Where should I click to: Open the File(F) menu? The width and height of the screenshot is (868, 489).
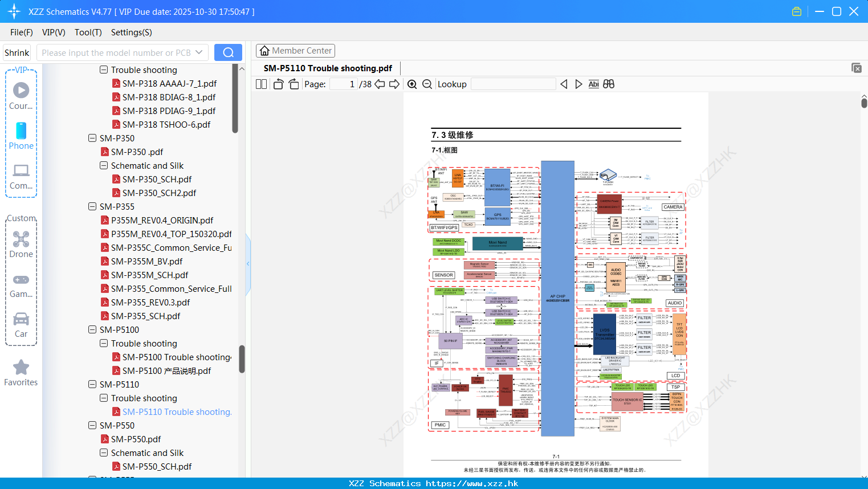(x=22, y=32)
